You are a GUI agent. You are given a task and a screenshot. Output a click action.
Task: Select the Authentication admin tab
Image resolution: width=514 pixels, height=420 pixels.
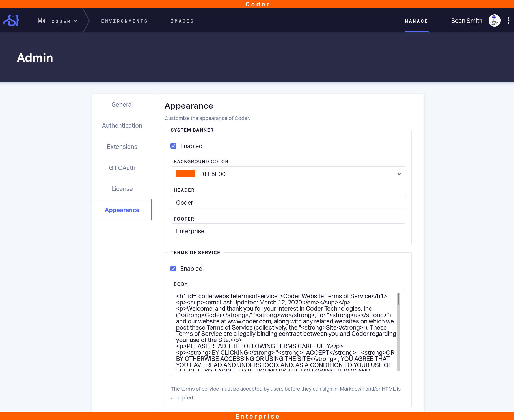122,125
